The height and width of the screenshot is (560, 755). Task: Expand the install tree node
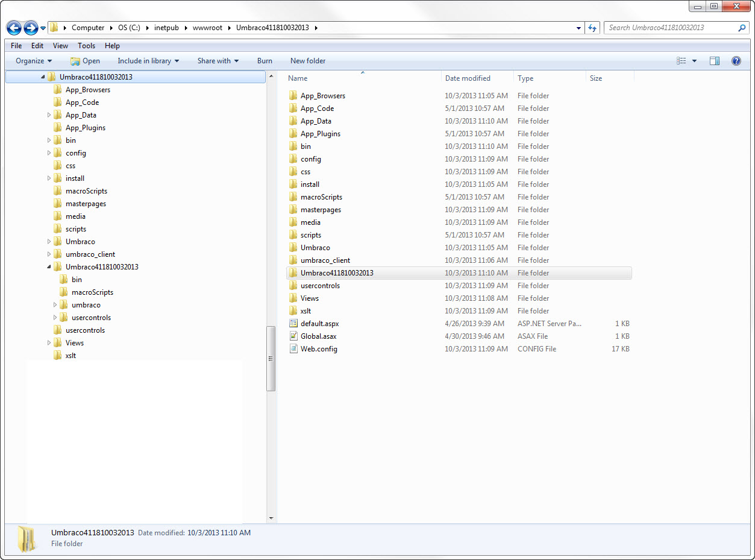(x=49, y=178)
